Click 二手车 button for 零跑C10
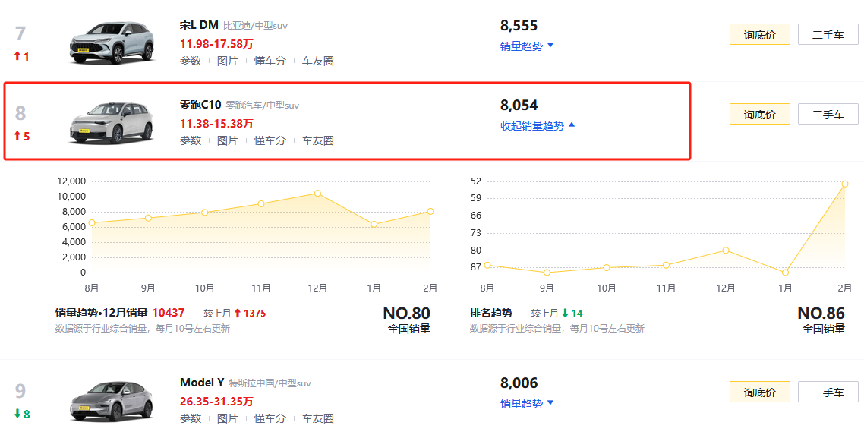 click(828, 114)
